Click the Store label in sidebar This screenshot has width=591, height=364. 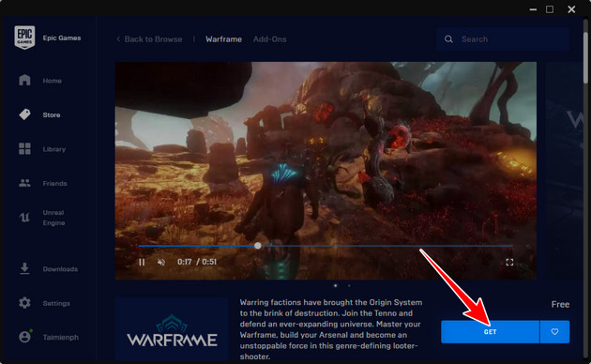click(x=52, y=115)
